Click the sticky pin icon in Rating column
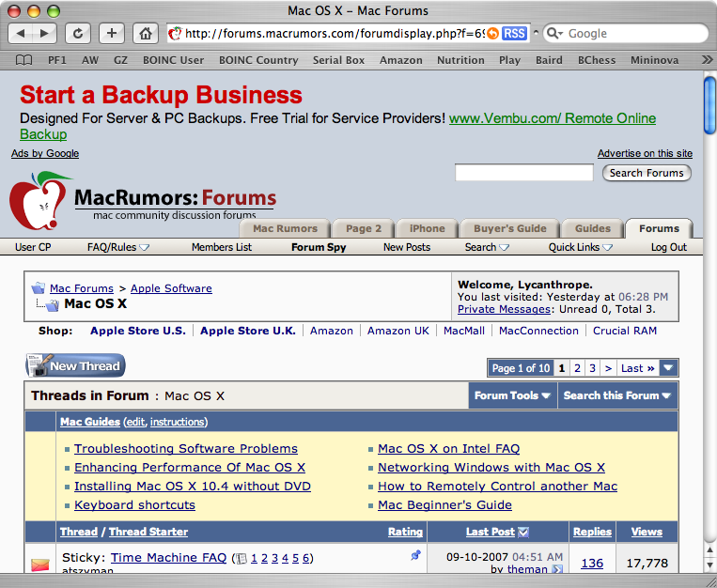This screenshot has height=588, width=717. (415, 555)
